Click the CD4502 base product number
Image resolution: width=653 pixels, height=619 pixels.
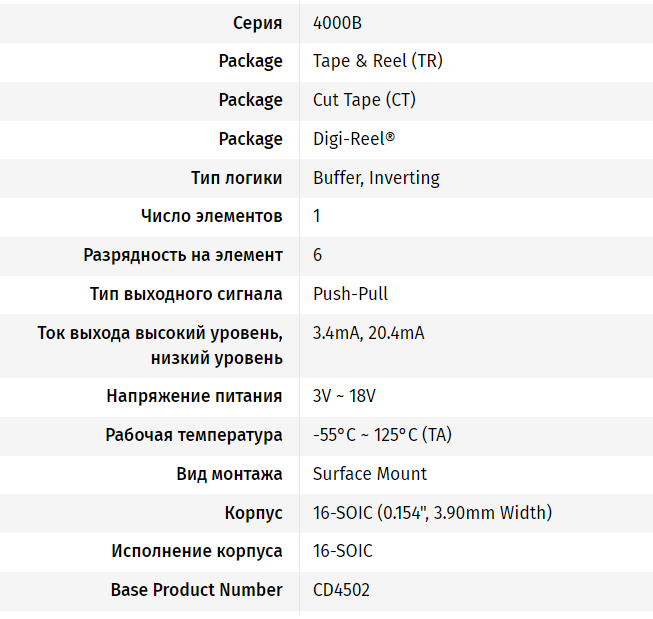tap(341, 590)
